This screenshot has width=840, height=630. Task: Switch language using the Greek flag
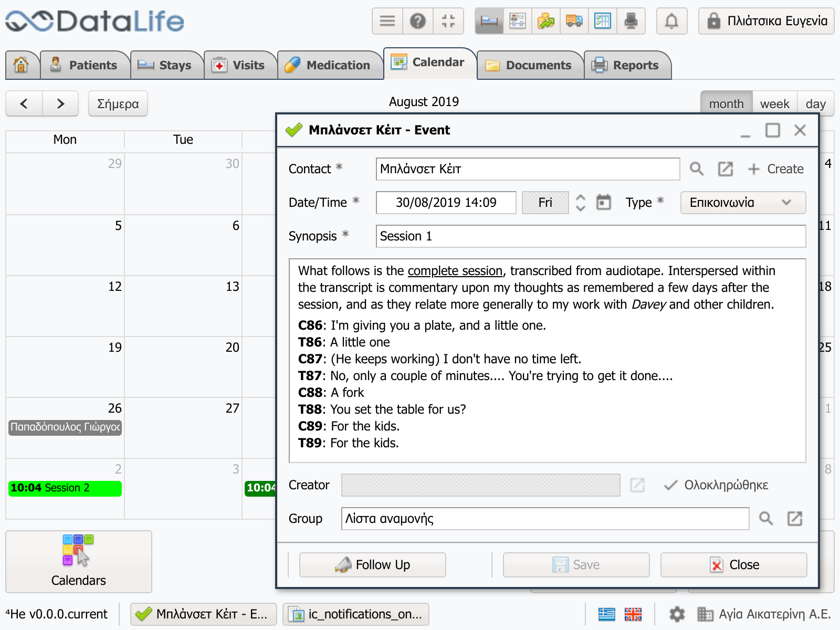606,614
